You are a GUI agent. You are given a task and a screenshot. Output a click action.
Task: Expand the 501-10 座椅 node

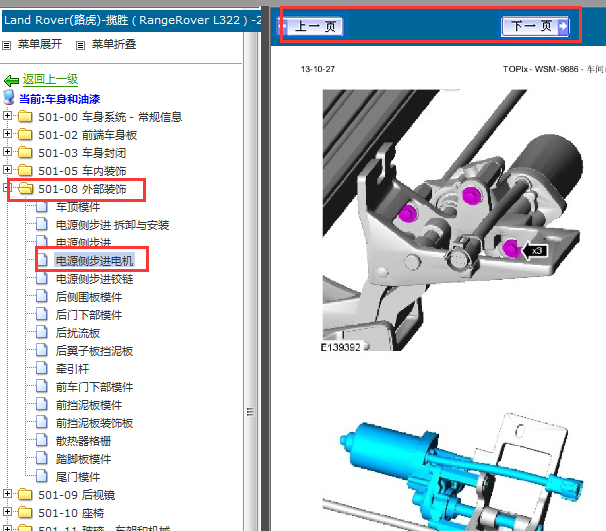pos(7,511)
